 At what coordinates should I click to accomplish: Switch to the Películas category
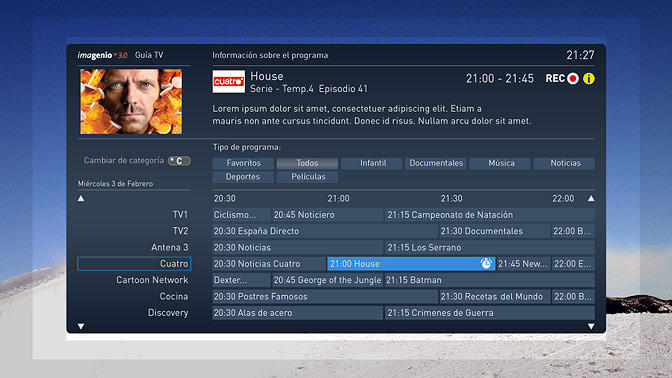tap(307, 177)
